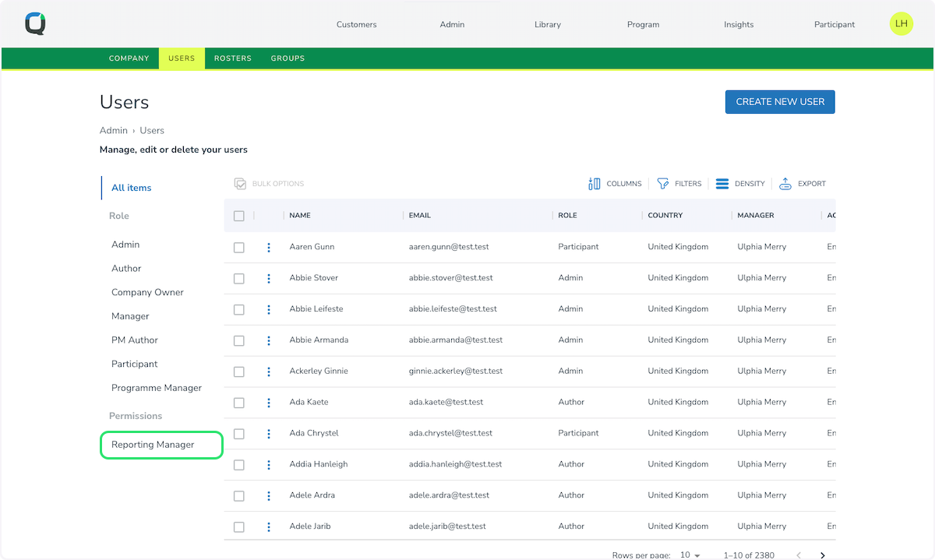Viewport: 935px width, 560px height.
Task: Click the Export upload icon
Action: [x=785, y=184]
